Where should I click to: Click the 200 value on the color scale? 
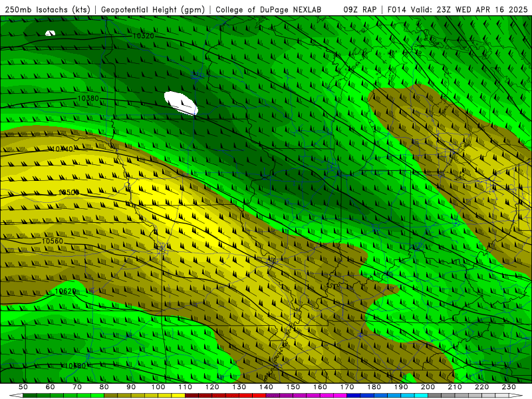[x=428, y=387]
